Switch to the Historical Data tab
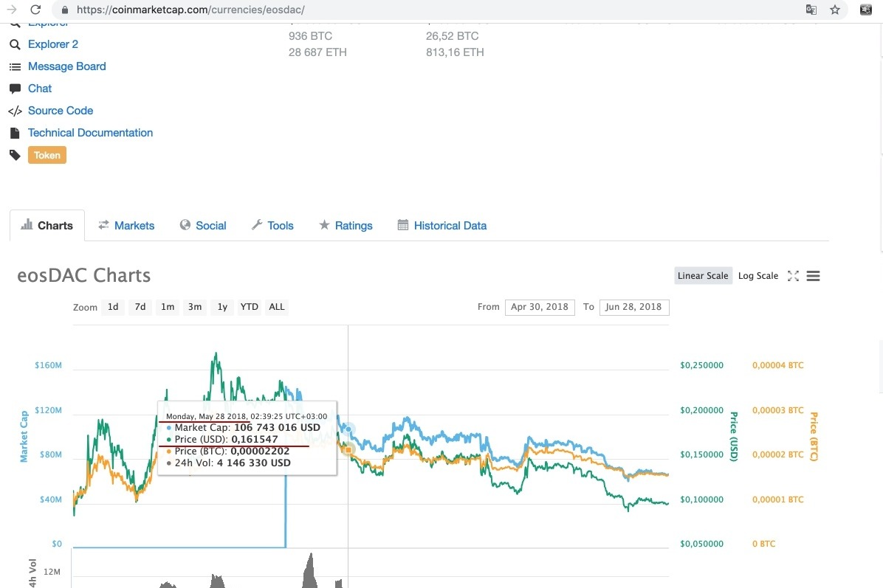This screenshot has height=588, width=883. [x=442, y=226]
